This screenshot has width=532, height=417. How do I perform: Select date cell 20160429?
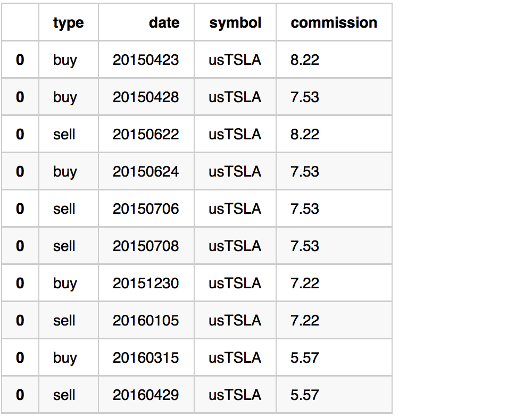(146, 395)
